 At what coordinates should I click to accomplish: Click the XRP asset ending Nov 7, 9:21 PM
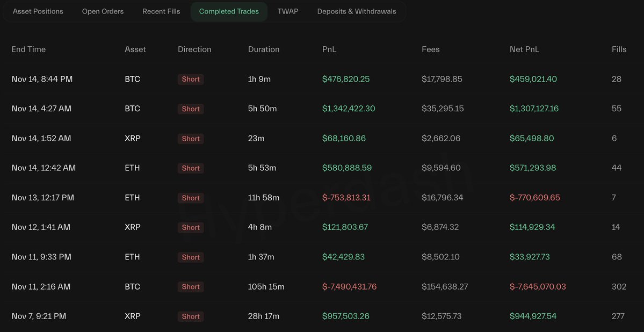pos(133,316)
